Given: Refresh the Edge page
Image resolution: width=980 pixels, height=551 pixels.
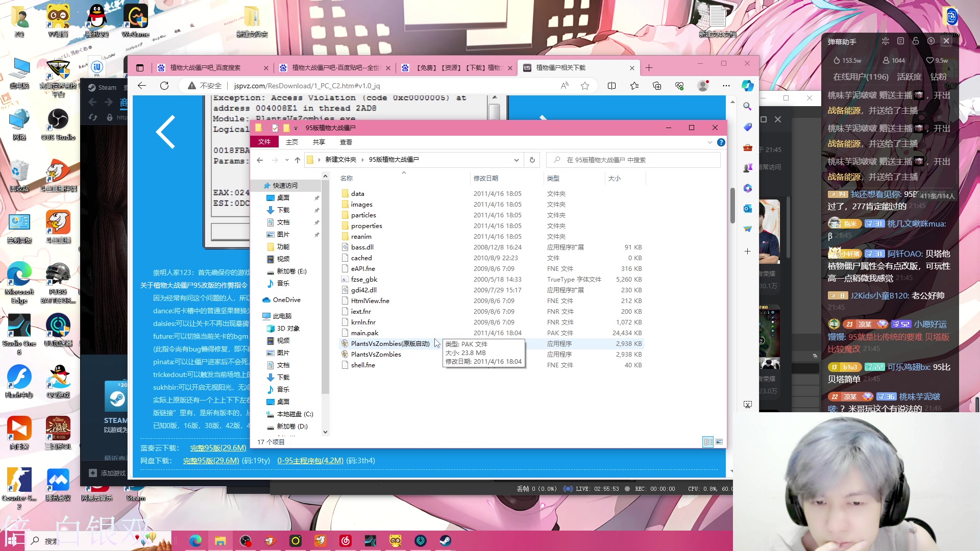Looking at the screenshot, I should (x=164, y=86).
